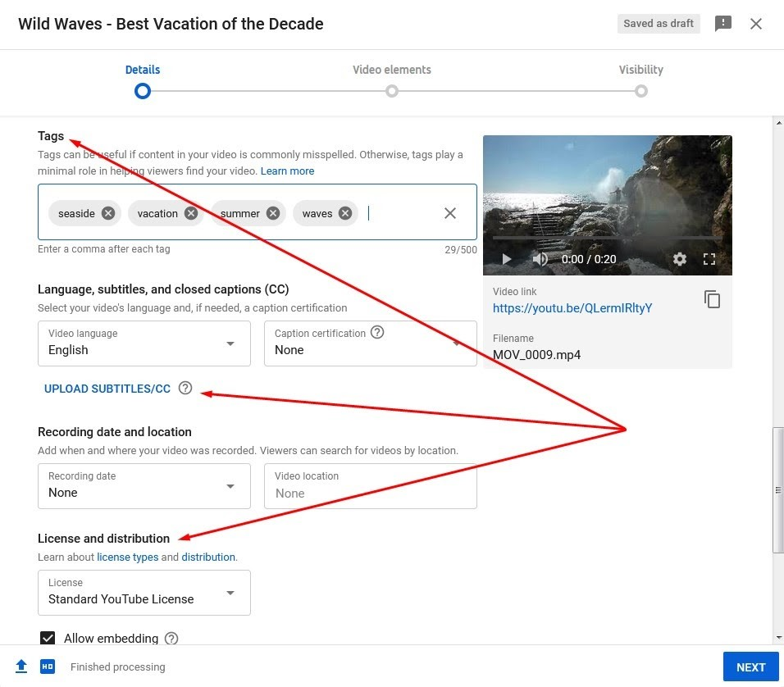Click the NEXT button
784x687 pixels.
click(x=750, y=667)
